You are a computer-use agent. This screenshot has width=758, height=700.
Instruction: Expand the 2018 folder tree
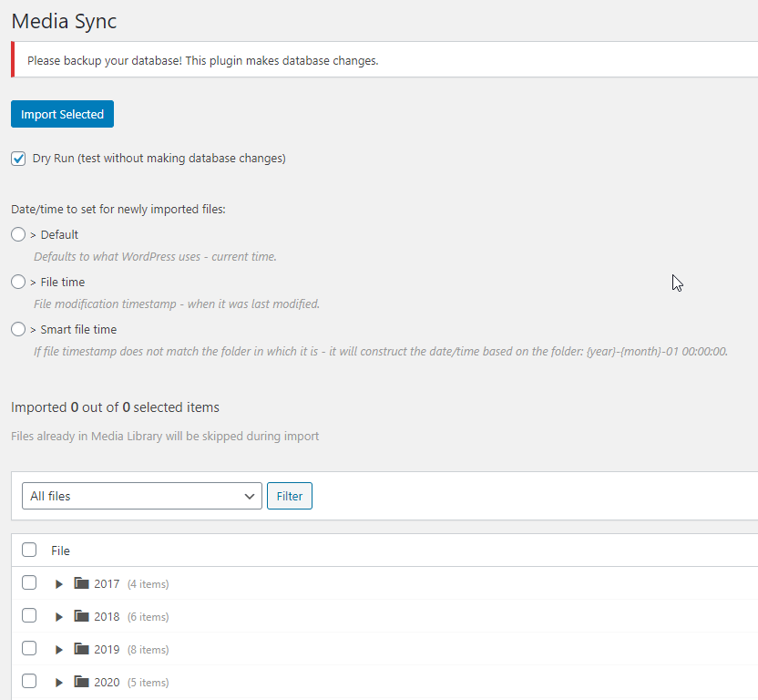tap(58, 616)
